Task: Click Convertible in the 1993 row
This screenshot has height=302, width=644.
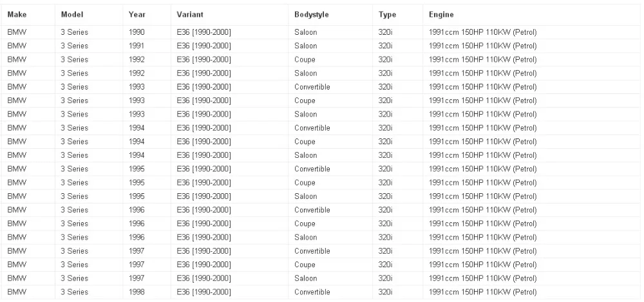Action: pyautogui.click(x=312, y=87)
